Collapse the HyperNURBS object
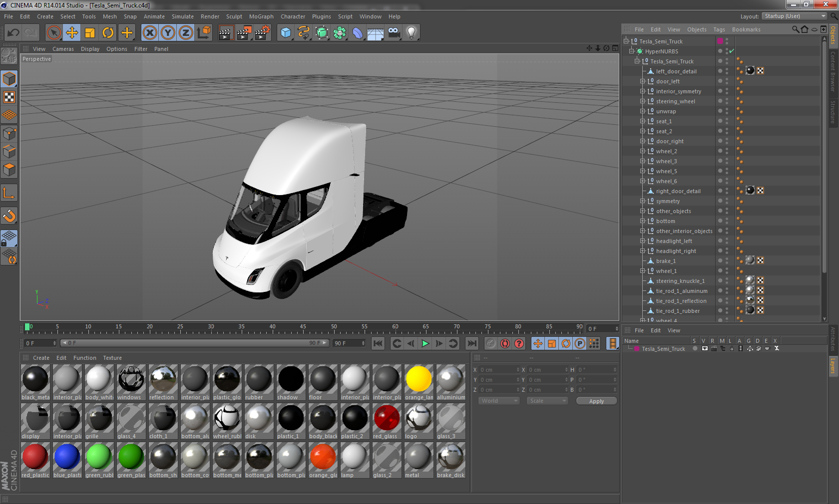839x504 pixels. click(632, 51)
